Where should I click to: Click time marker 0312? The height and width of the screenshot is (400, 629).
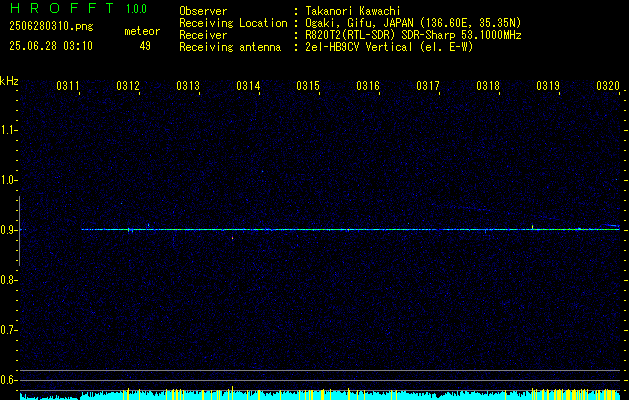tap(128, 85)
